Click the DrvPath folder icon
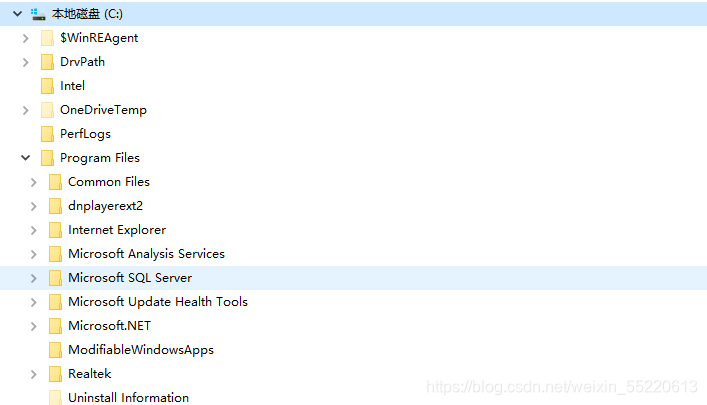The image size is (707, 405). [47, 62]
